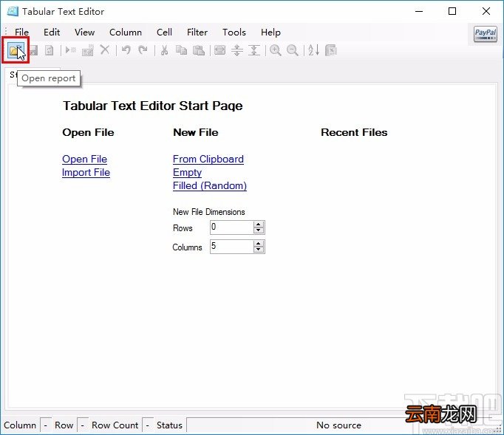Click the Tabular Text Editor title icon
Viewport: 504px width, 435px height.
click(x=13, y=11)
